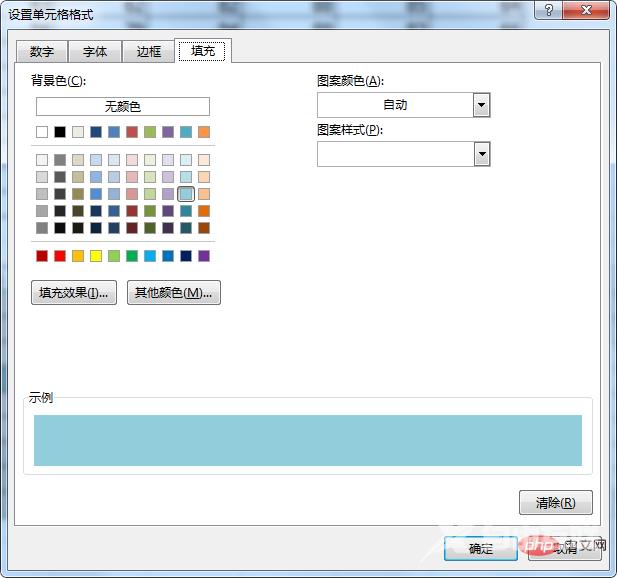The height and width of the screenshot is (578, 617).
Task: Choose the orange swatch in top theme row
Action: (204, 132)
